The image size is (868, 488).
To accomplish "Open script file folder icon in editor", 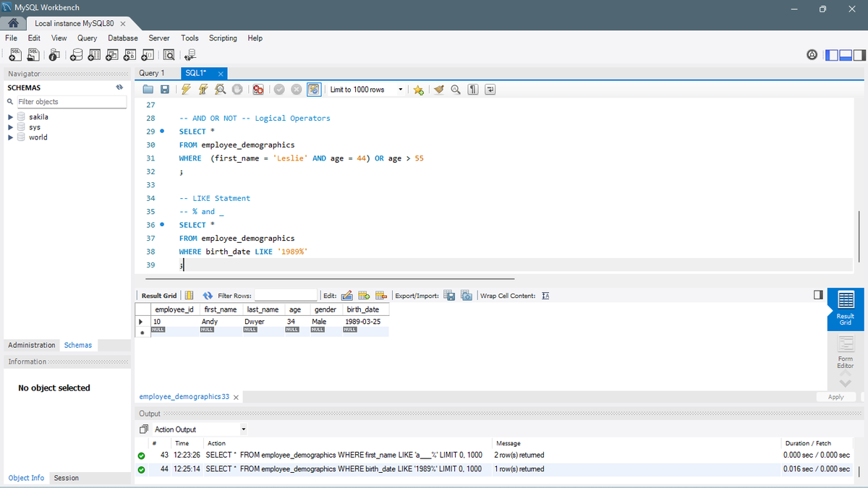I will (148, 90).
